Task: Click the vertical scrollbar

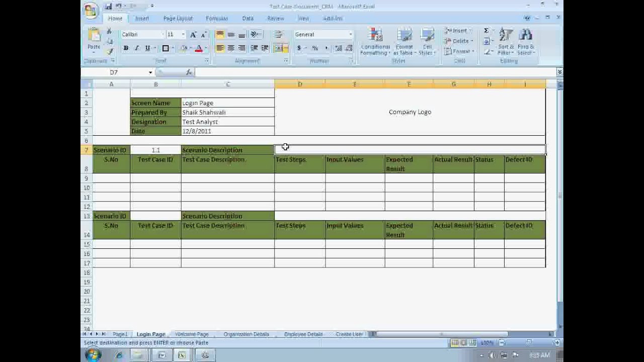Action: click(559, 206)
